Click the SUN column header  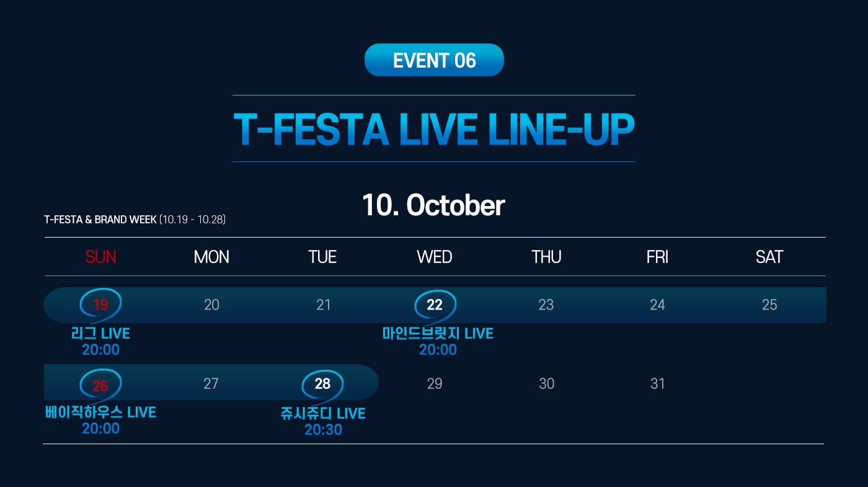click(100, 257)
